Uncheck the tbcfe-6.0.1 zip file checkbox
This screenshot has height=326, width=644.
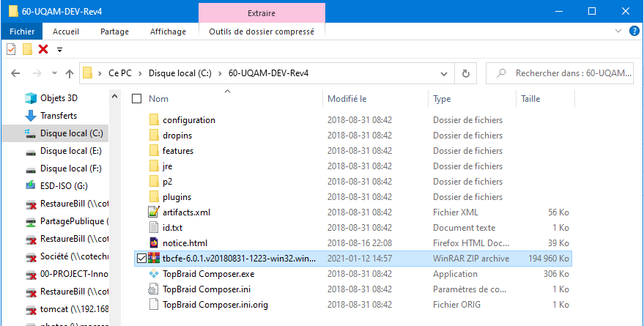click(141, 259)
